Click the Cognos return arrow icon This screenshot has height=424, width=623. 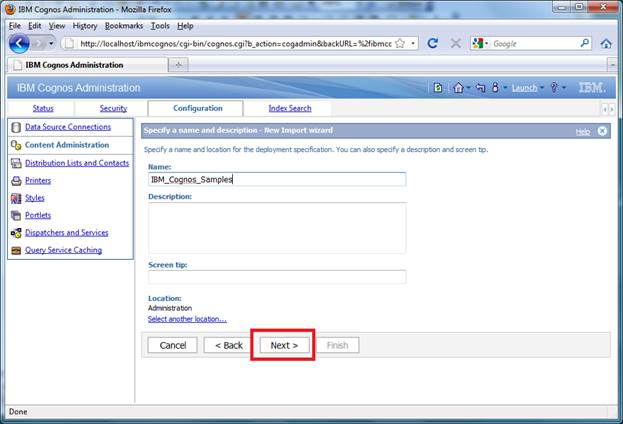[480, 87]
